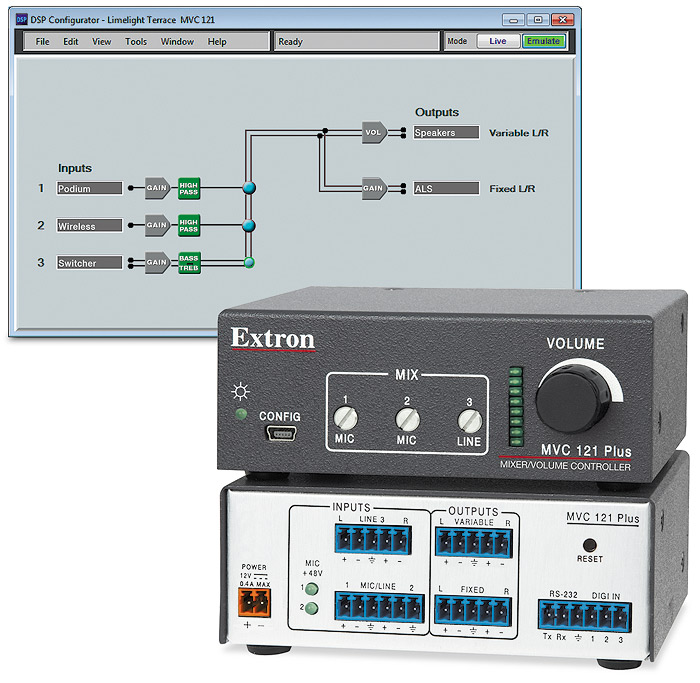This screenshot has height=683, width=700.
Task: Open the Podium input GAIN block
Action: pos(157,188)
